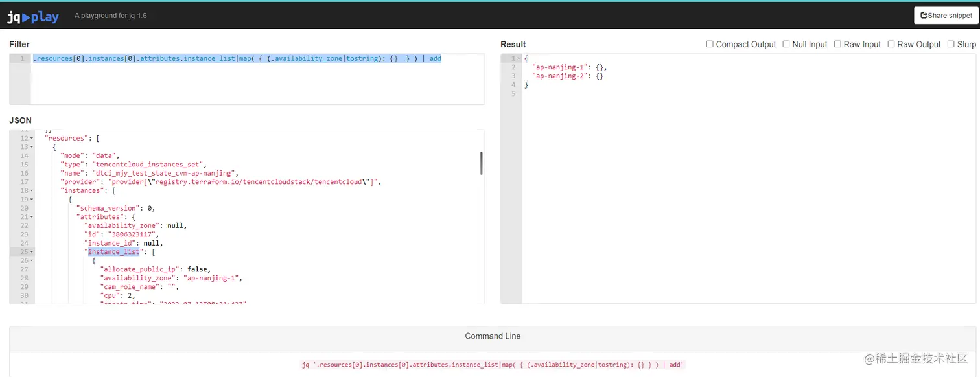
Task: Click the jq play logo
Action: (33, 17)
